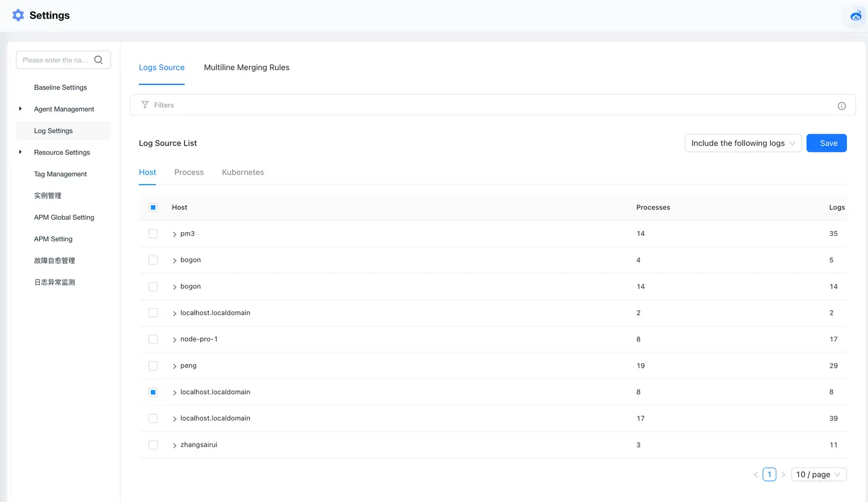Toggle the select-all checkbox in table header
The width and height of the screenshot is (868, 502).
click(153, 208)
